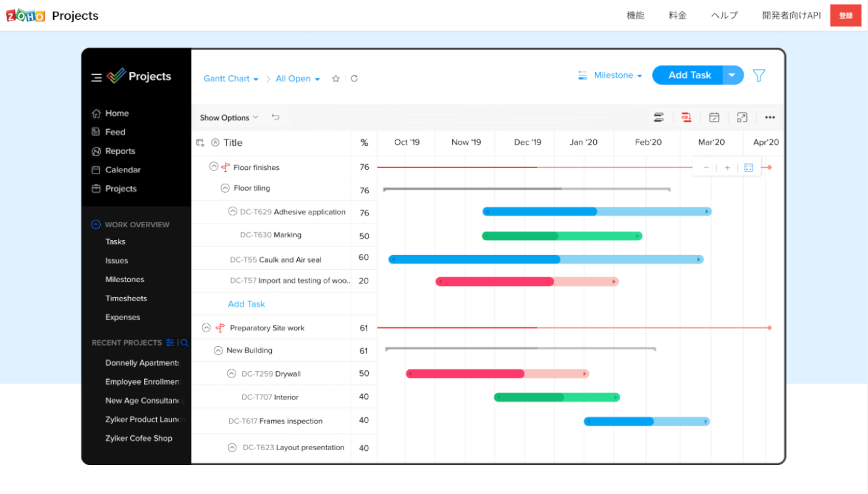Open the Gantt Chart view dropdown
This screenshot has width=868, height=494.
coord(231,79)
